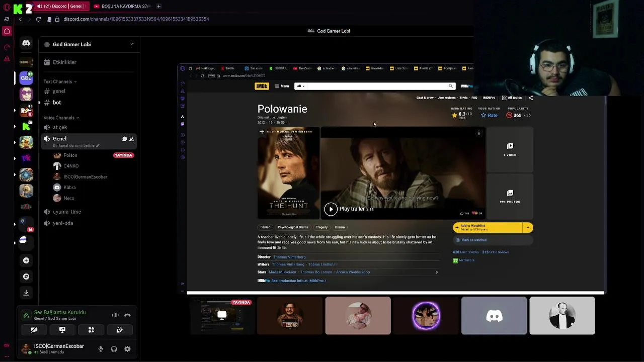This screenshot has height=362, width=644.
Task: Collapse Text Channels category
Action: (x=60, y=81)
